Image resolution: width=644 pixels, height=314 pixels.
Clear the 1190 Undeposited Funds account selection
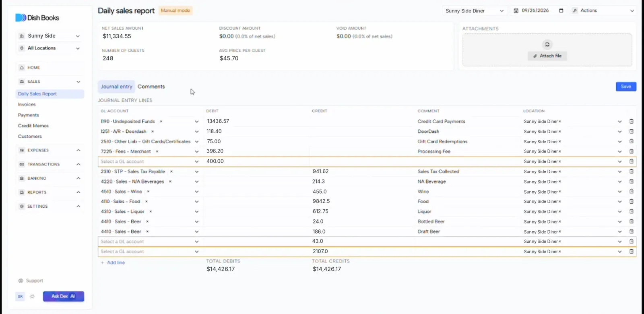(x=161, y=121)
